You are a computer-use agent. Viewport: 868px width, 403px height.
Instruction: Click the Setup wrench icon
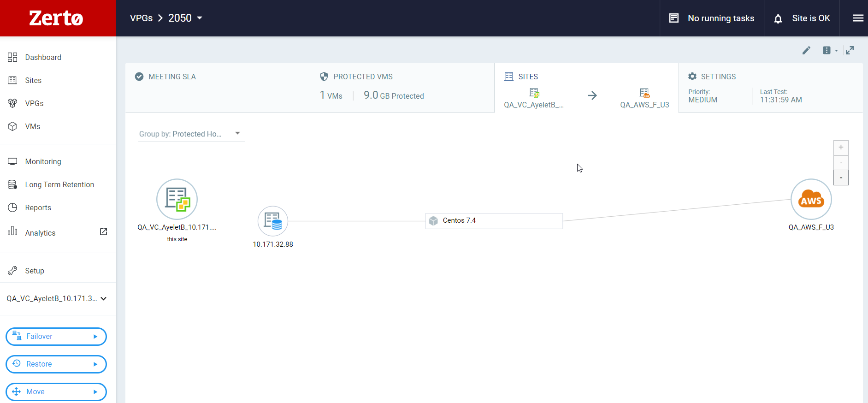pyautogui.click(x=12, y=271)
